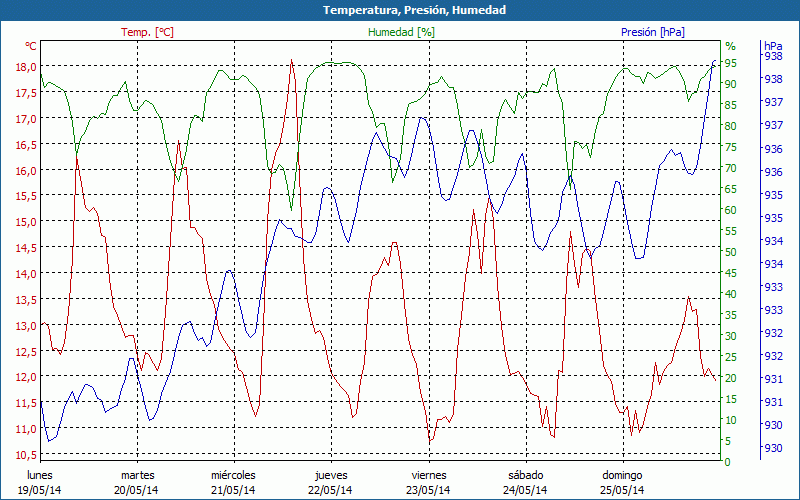Choose the jueves 22/05/14 date label
800x500 pixels.
click(331, 482)
